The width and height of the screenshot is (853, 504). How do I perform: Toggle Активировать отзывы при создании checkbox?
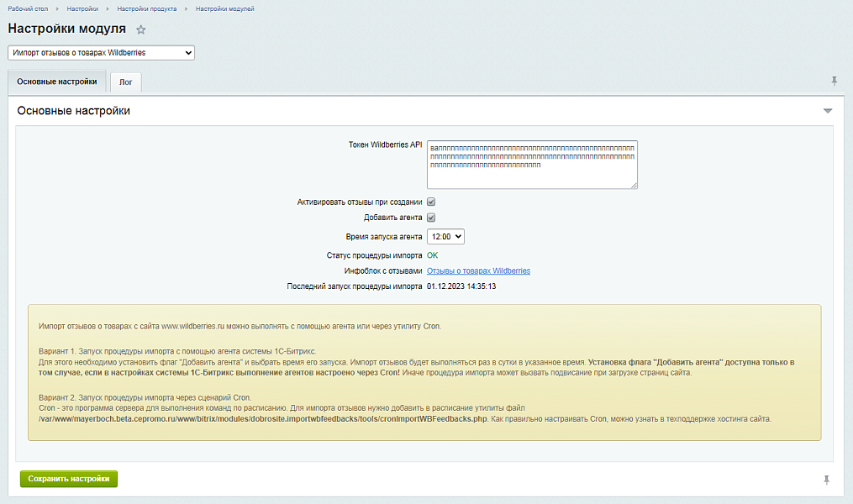[x=431, y=202]
